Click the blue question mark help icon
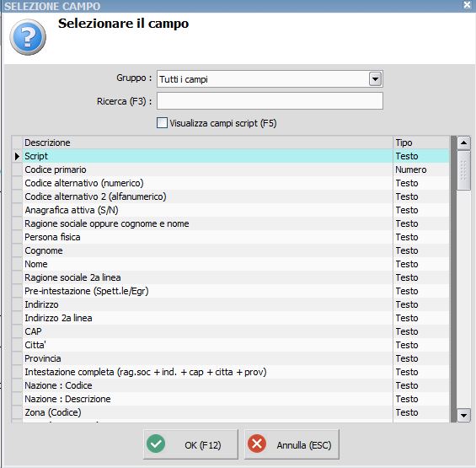Screen dimensions: 476x468 coord(28,37)
